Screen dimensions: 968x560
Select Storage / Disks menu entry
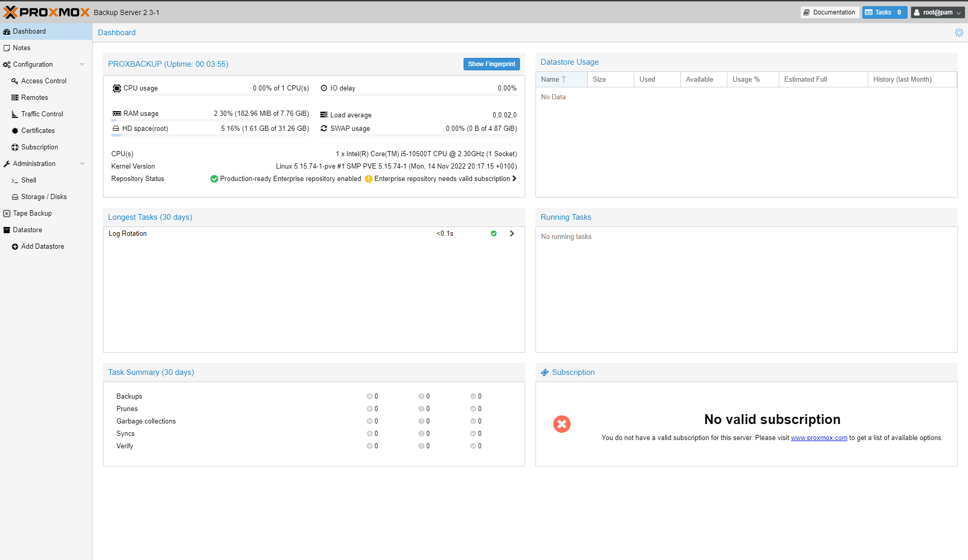tap(46, 197)
